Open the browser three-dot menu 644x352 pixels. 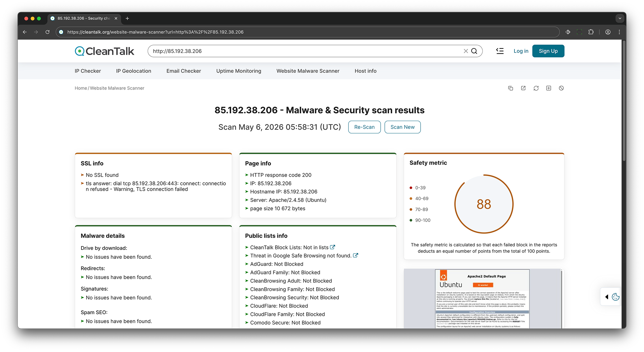pos(619,32)
